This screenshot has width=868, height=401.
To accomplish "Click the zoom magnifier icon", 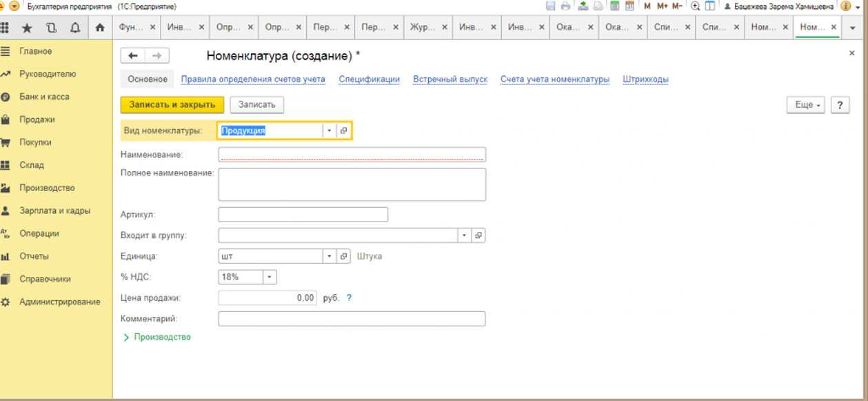I will point(695,6).
